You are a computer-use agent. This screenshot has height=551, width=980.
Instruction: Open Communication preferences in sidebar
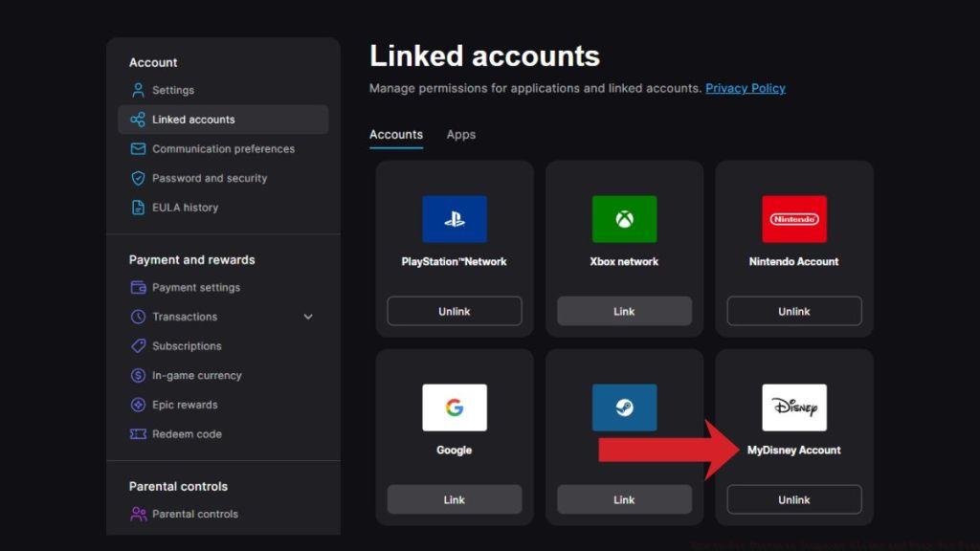click(222, 149)
